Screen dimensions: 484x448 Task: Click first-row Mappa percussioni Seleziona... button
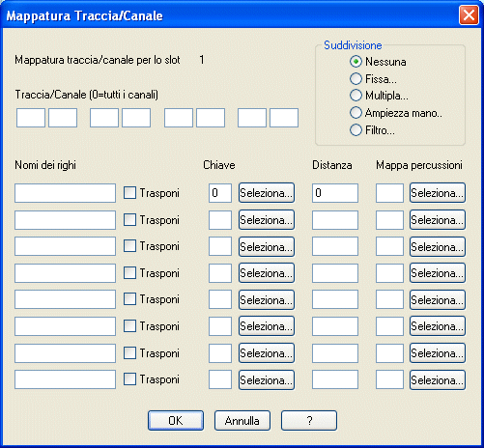click(x=438, y=193)
